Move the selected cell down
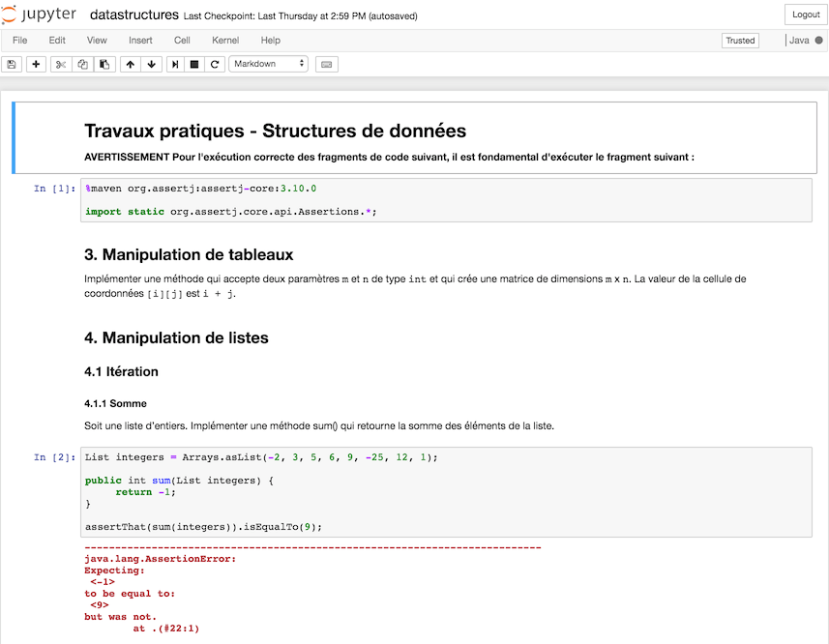Screen dimensions: 829x644 pos(153,64)
